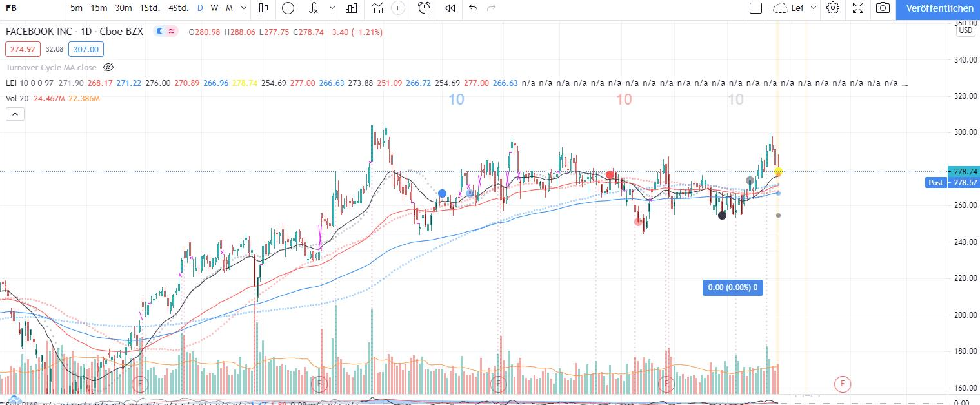Toggle the extended hours moon icon
The image size is (980, 405).
click(x=159, y=31)
